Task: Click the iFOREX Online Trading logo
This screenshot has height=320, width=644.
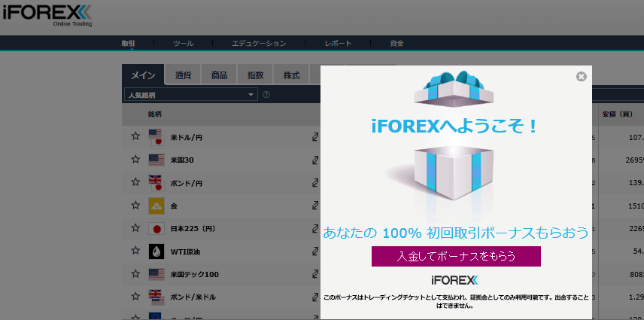Action: point(47,15)
